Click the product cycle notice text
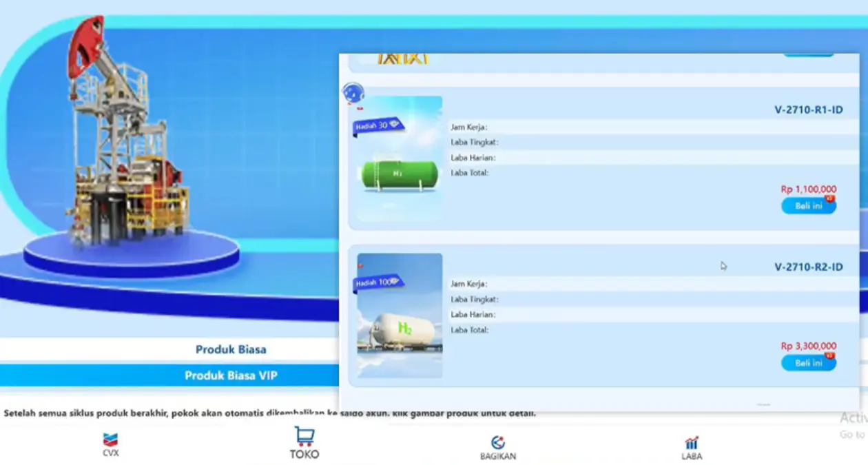The image size is (868, 465). (x=269, y=413)
